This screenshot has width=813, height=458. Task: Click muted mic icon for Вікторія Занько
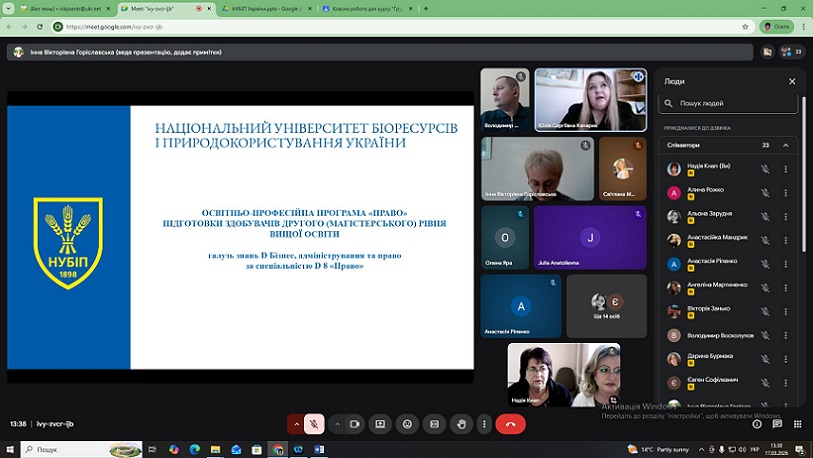pos(765,312)
